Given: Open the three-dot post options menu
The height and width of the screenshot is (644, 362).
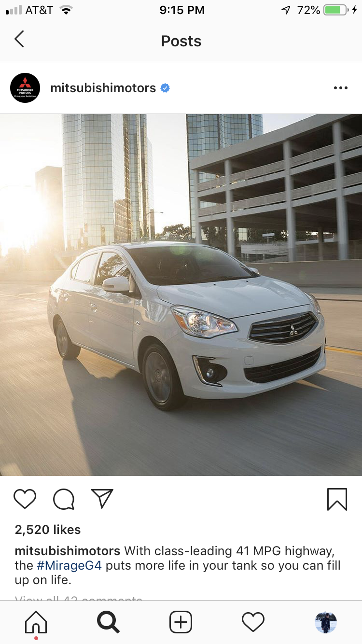Looking at the screenshot, I should tap(340, 88).
